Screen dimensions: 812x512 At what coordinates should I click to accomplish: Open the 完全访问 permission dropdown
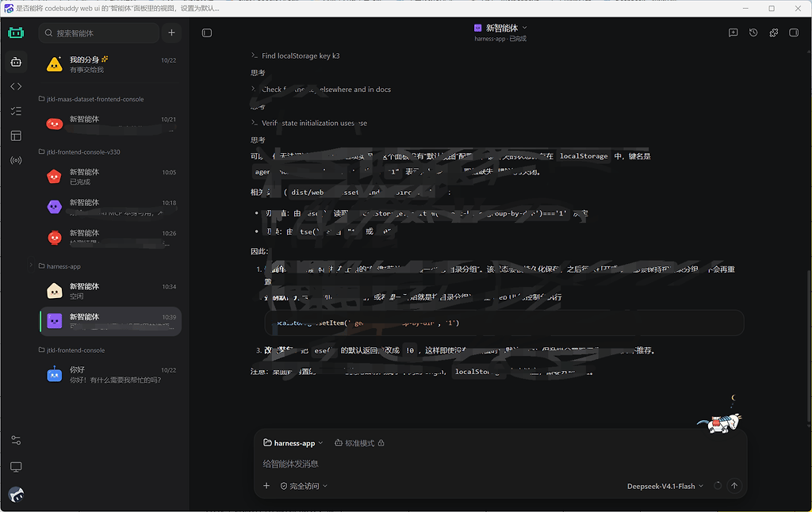(x=304, y=486)
